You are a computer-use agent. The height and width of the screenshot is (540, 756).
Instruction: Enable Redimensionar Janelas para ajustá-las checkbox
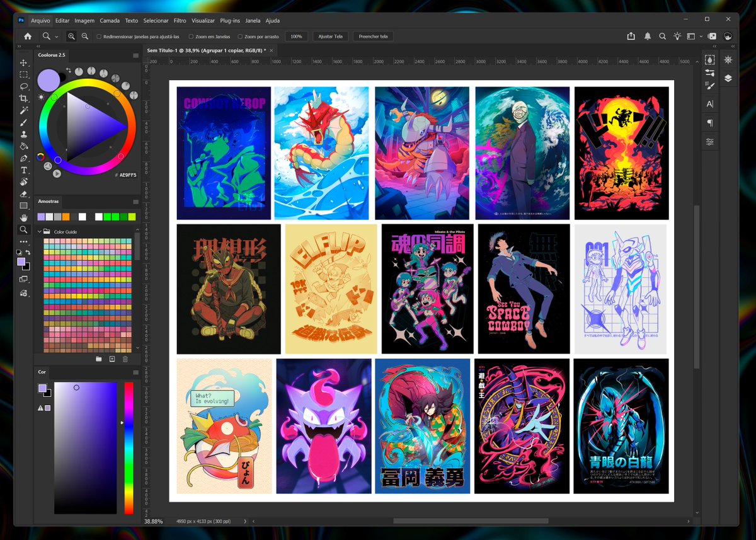pyautogui.click(x=99, y=37)
